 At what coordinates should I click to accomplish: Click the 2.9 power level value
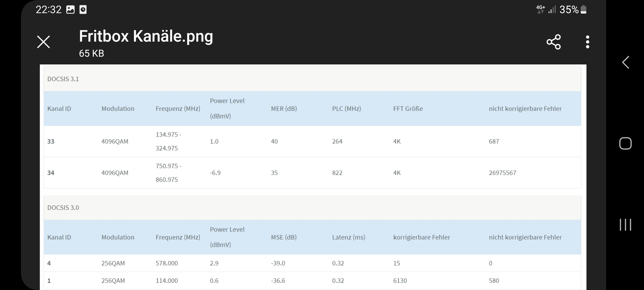point(214,263)
